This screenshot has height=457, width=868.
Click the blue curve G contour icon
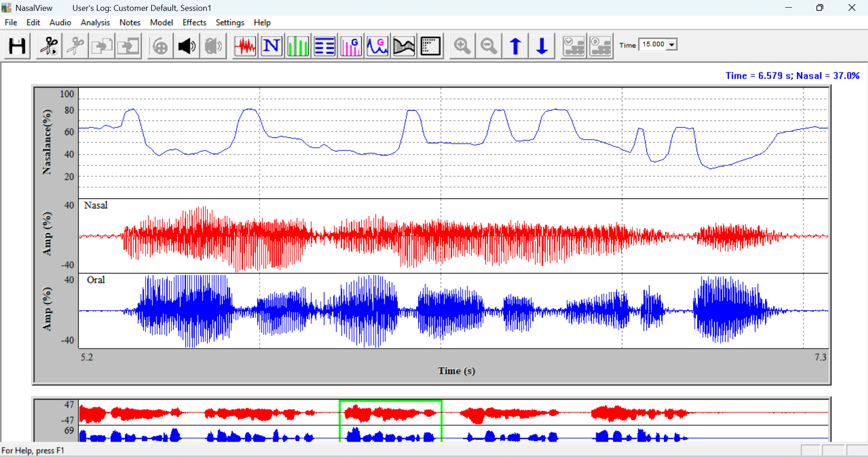[x=377, y=46]
